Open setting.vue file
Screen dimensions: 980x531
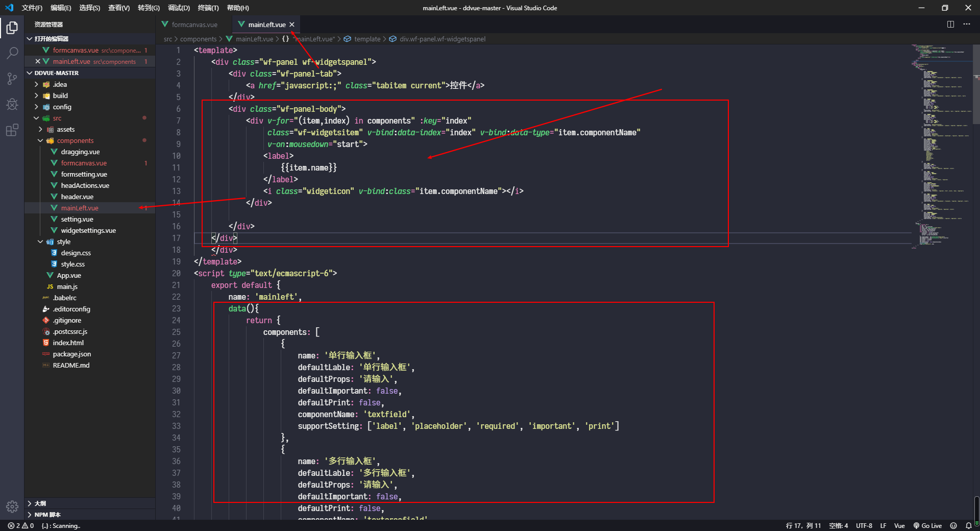click(x=90, y=219)
